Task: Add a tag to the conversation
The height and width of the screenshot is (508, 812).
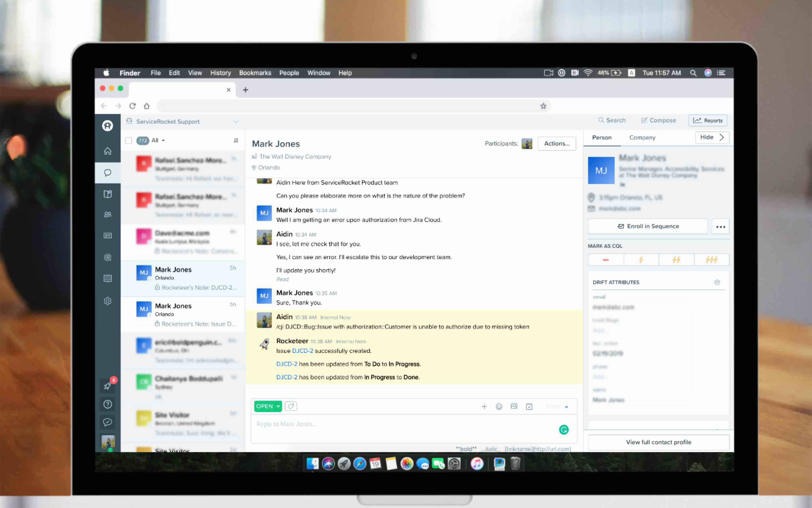Action: pyautogui.click(x=291, y=406)
